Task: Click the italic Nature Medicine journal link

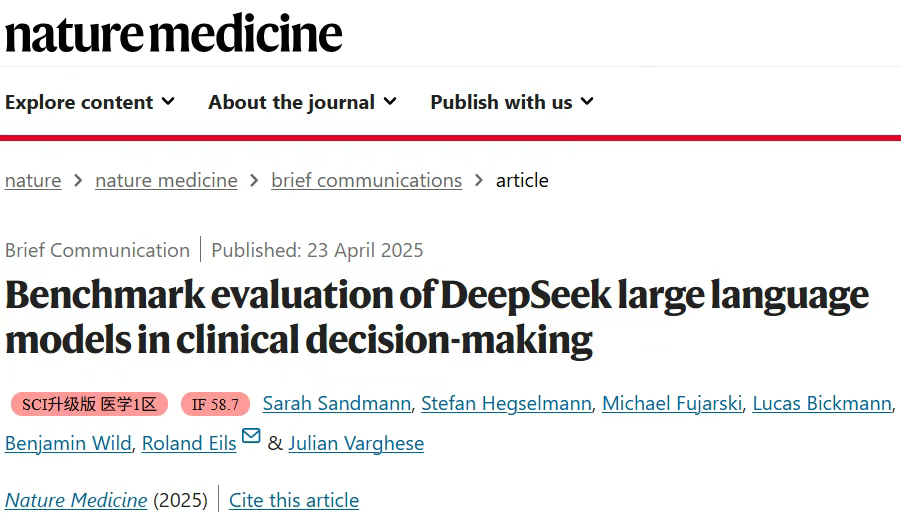Action: pyautogui.click(x=76, y=500)
